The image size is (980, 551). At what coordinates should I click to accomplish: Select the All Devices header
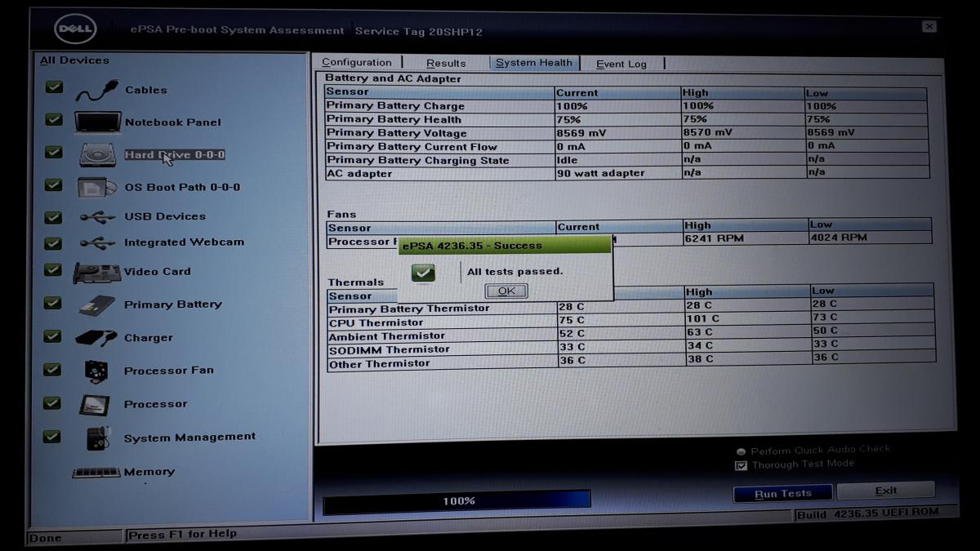coord(74,60)
